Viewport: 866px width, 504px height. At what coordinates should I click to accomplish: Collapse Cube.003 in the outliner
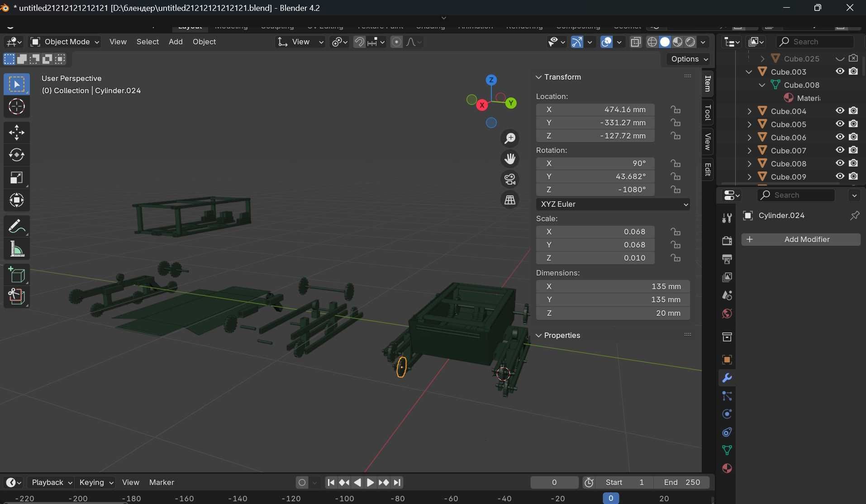click(x=749, y=72)
